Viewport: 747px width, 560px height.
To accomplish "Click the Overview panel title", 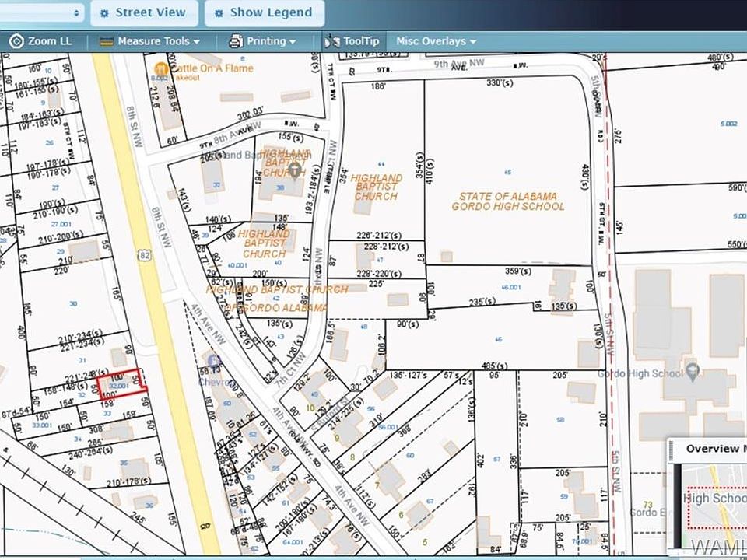I will tap(716, 449).
